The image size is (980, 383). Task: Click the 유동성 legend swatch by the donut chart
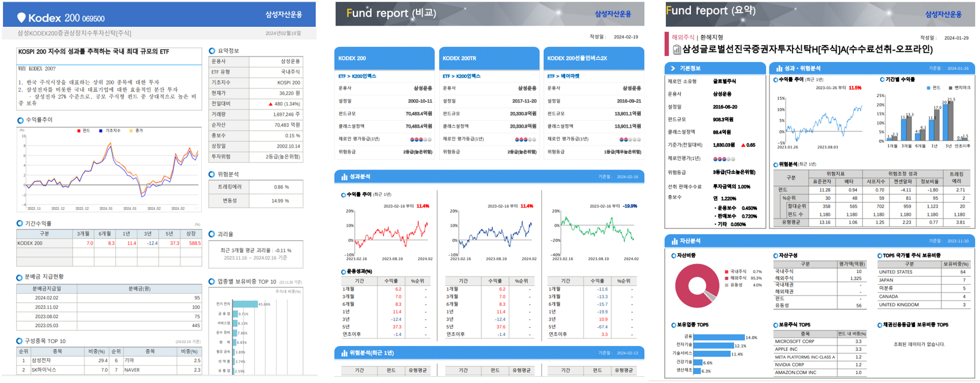[727, 285]
